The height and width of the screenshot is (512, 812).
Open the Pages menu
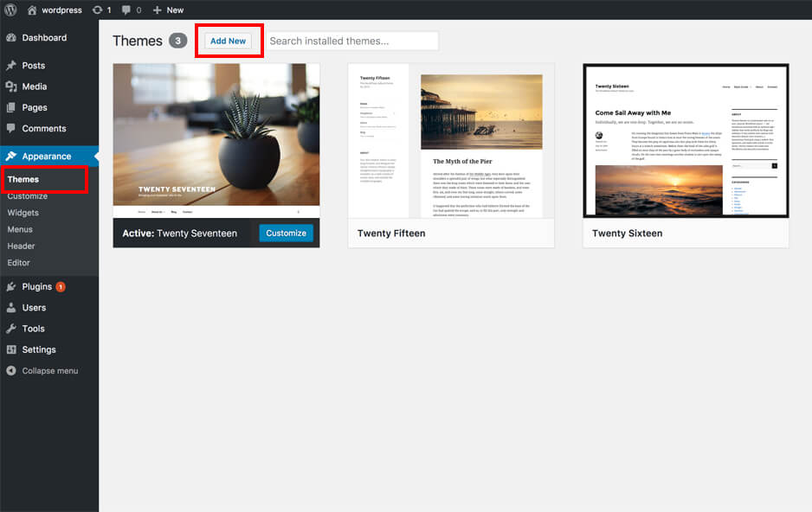pos(34,107)
